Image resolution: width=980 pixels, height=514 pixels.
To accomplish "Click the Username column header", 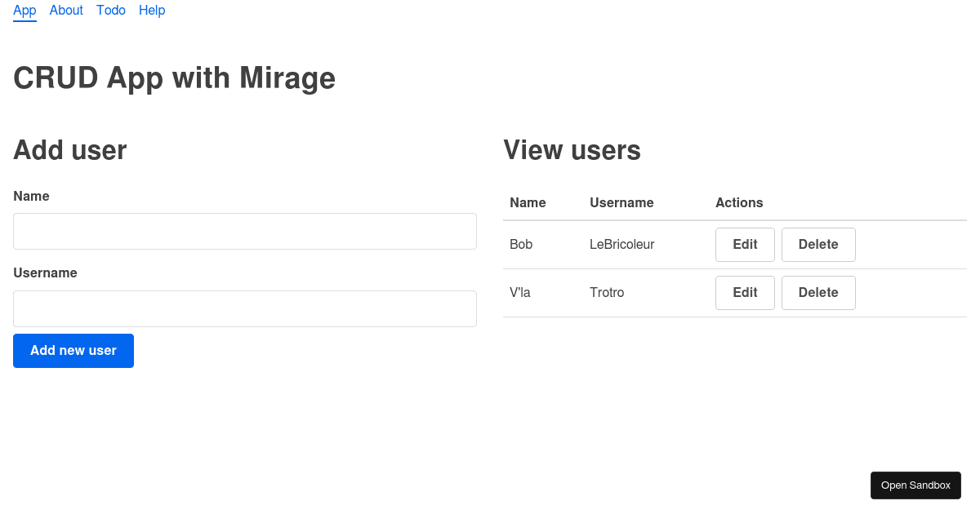I will 621,202.
